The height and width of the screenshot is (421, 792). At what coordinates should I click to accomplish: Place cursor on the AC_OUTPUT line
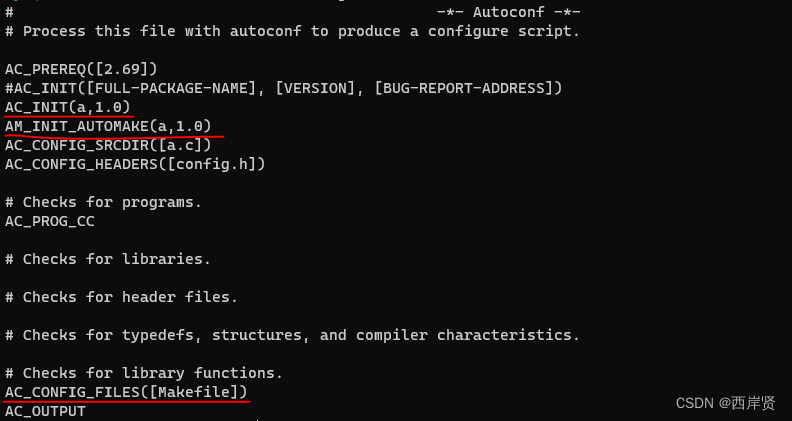pos(45,411)
